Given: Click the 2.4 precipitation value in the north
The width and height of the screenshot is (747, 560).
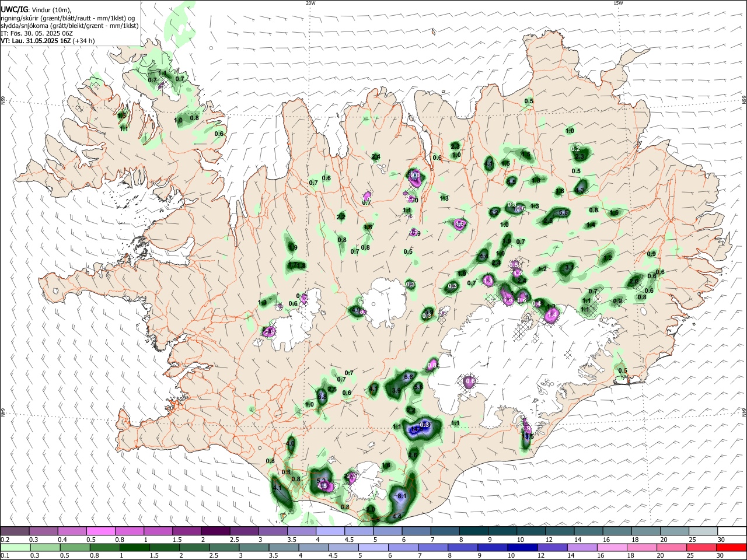Looking at the screenshot, I should pyautogui.click(x=376, y=156).
